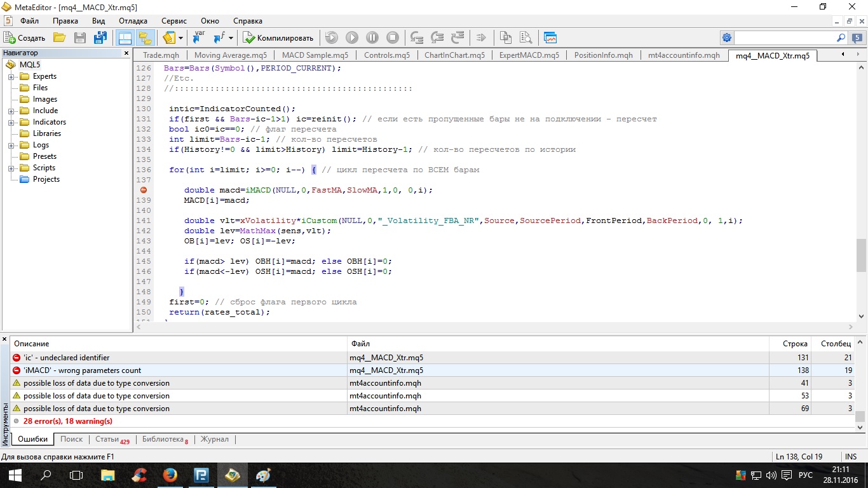
Task: Click the find in files magnifier icon
Action: (526, 37)
